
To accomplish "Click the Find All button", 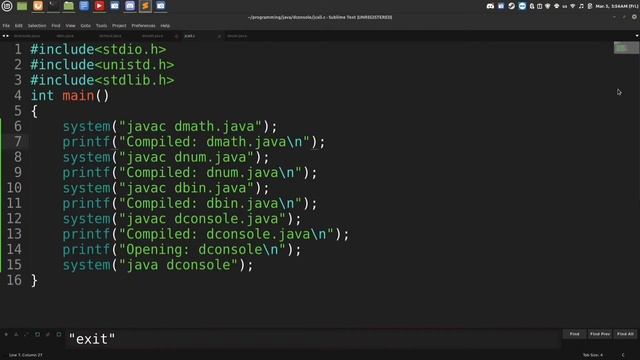I will coord(625,334).
